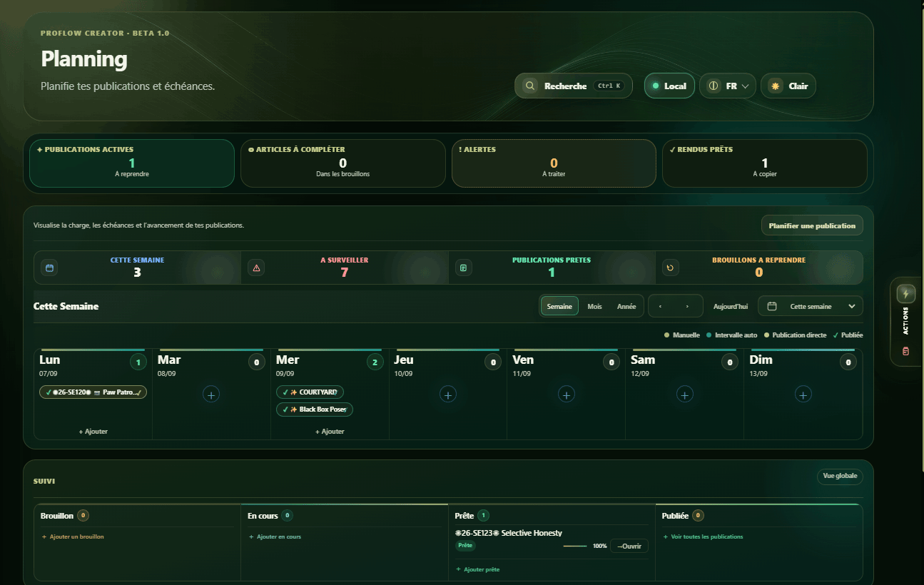Screen dimensions: 924x585
Task: Open the Publications Actives card
Action: coord(132,163)
